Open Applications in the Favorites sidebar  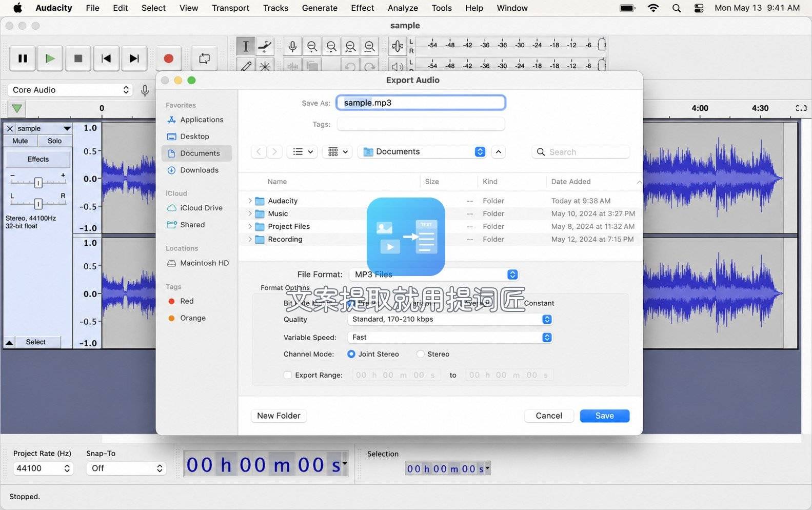pyautogui.click(x=195, y=120)
